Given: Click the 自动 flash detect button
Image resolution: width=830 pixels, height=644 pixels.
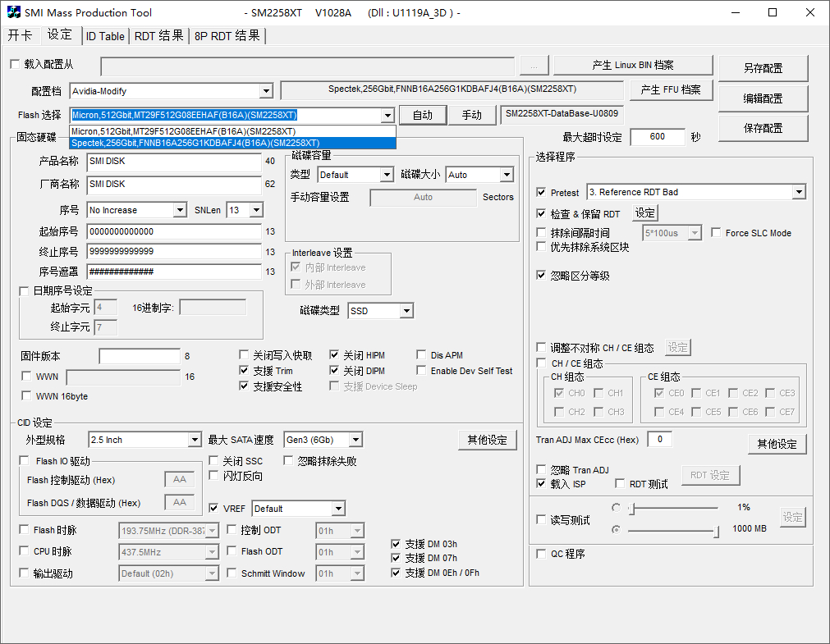Looking at the screenshot, I should point(422,115).
